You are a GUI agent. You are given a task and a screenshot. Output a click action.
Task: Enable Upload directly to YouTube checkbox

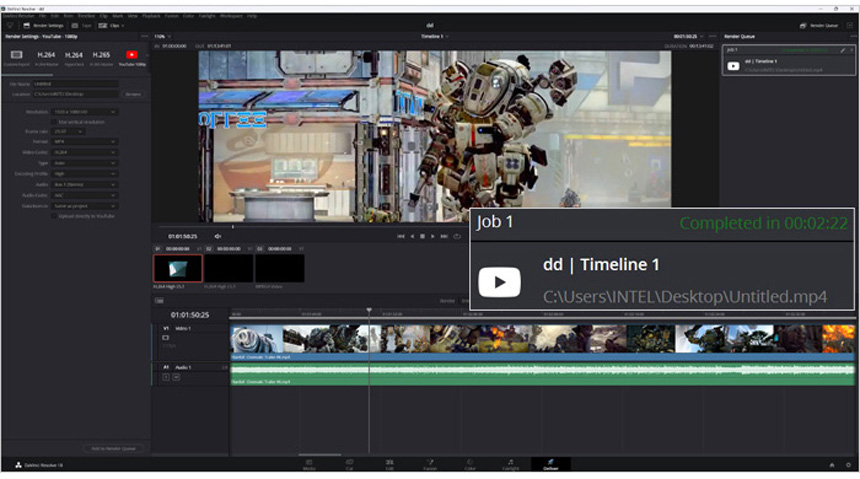pyautogui.click(x=55, y=215)
